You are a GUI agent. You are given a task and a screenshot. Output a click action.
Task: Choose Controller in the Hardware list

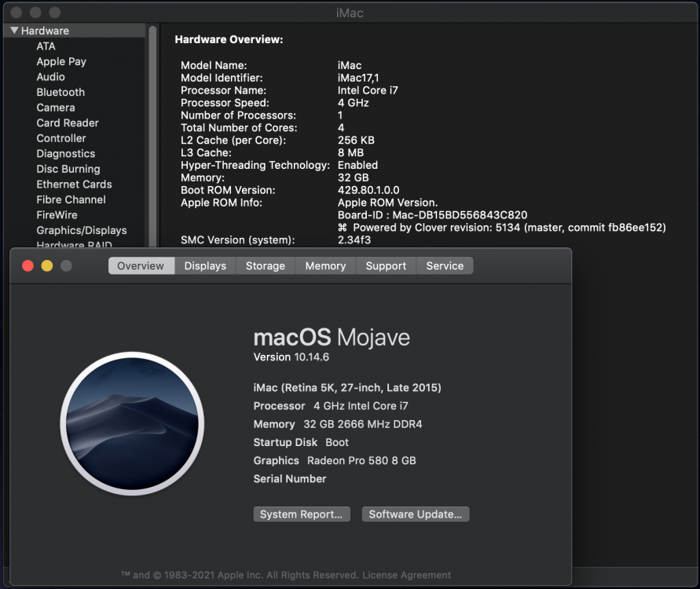61,138
